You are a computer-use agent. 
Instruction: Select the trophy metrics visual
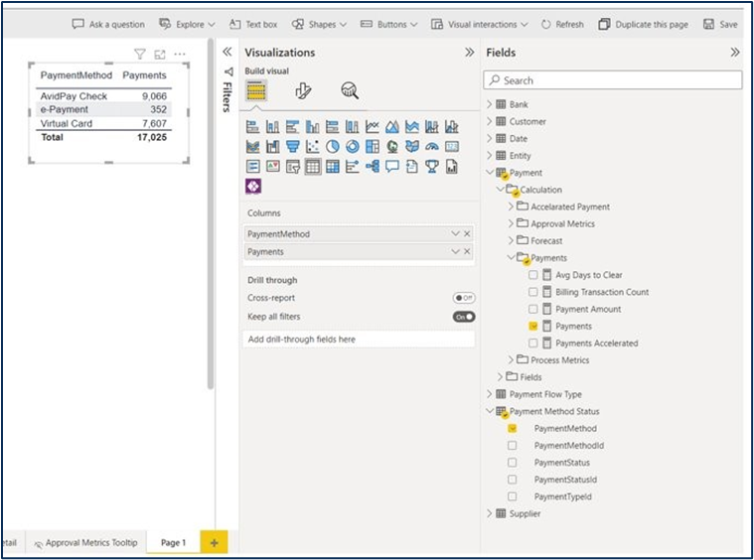coord(432,167)
